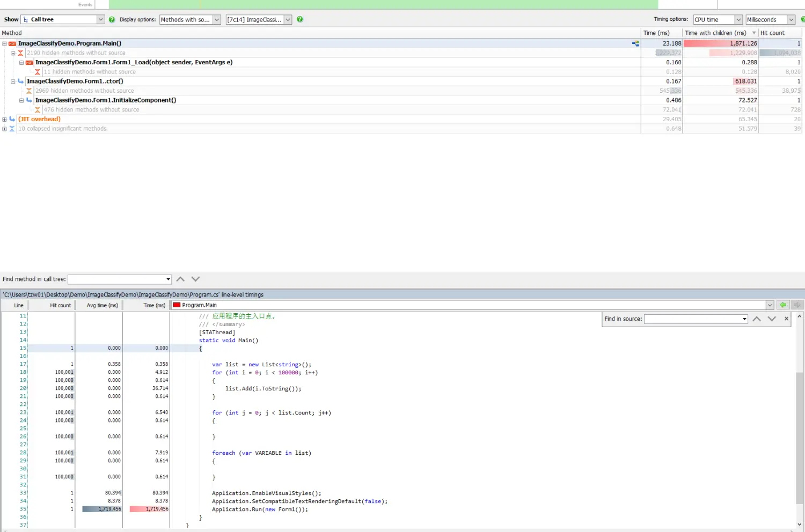Click the Application.EnableVisualStyles() source line
The image size is (805, 532).
click(x=266, y=493)
